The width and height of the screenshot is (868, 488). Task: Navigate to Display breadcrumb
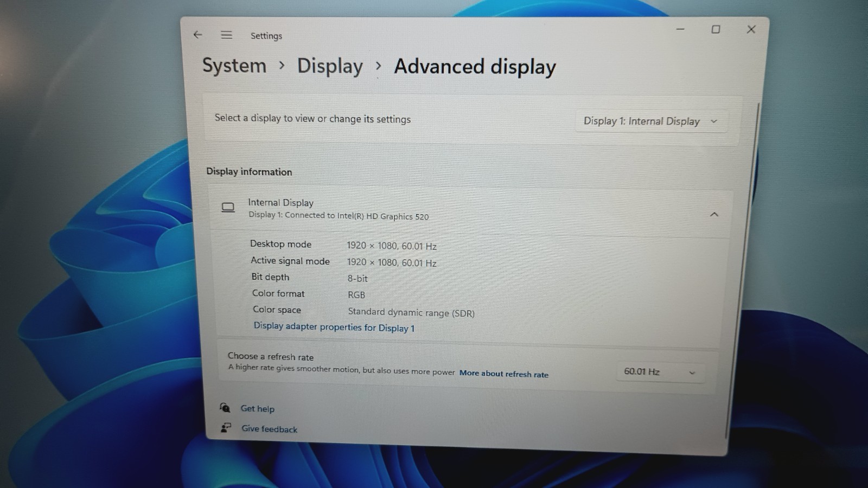330,66
